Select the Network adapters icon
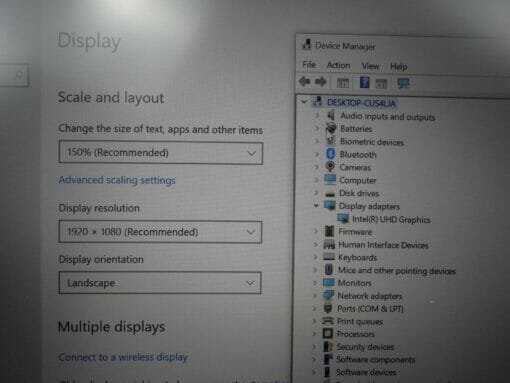Image resolution: width=510 pixels, height=383 pixels. pos(328,295)
